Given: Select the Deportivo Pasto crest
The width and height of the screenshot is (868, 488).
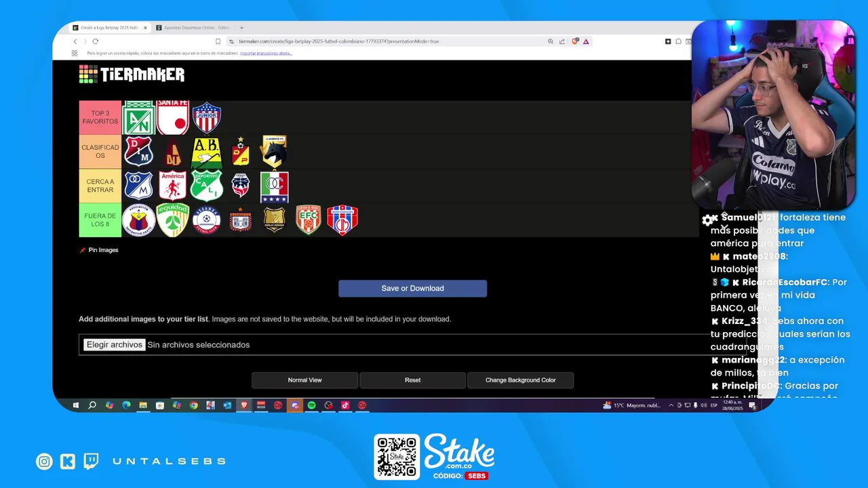Looking at the screenshot, I should [x=138, y=220].
